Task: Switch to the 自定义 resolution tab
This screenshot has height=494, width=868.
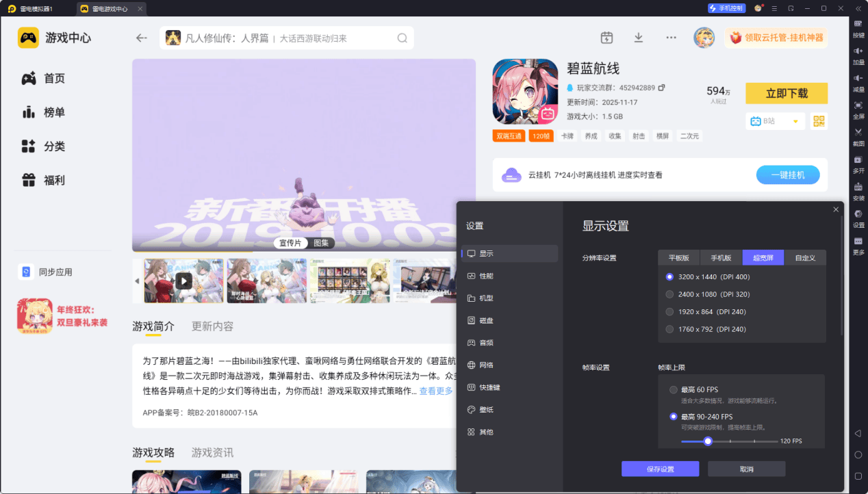Action: tap(805, 258)
